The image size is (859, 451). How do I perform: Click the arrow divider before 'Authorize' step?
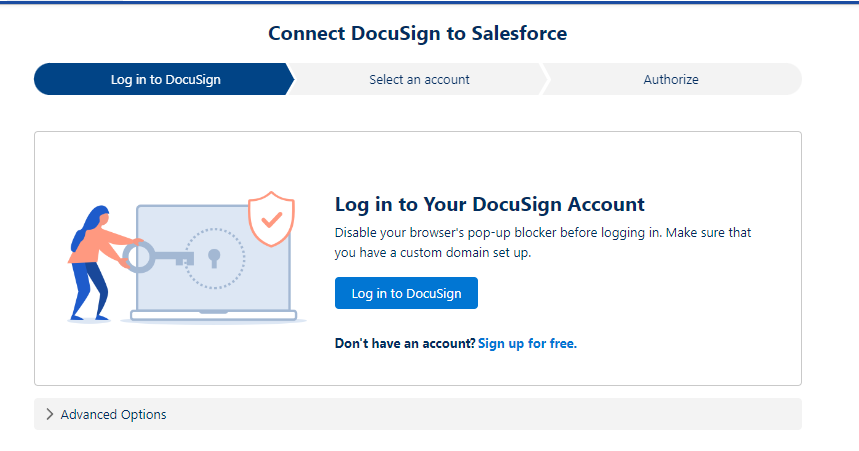pos(545,79)
